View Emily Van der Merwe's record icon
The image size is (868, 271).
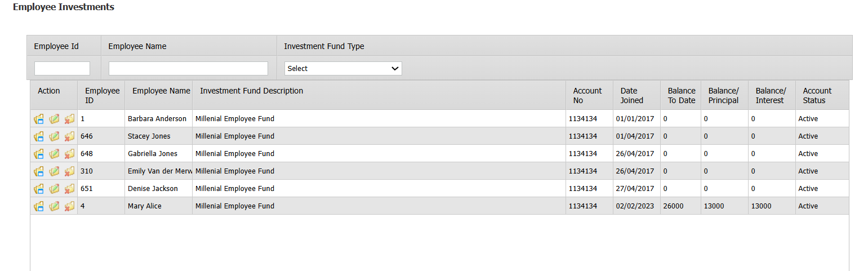pos(39,171)
